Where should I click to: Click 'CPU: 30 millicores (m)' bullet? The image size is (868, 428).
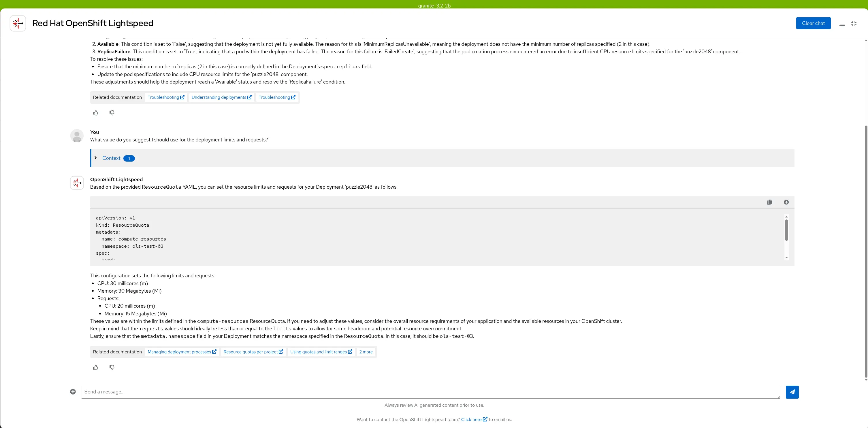[123, 283]
